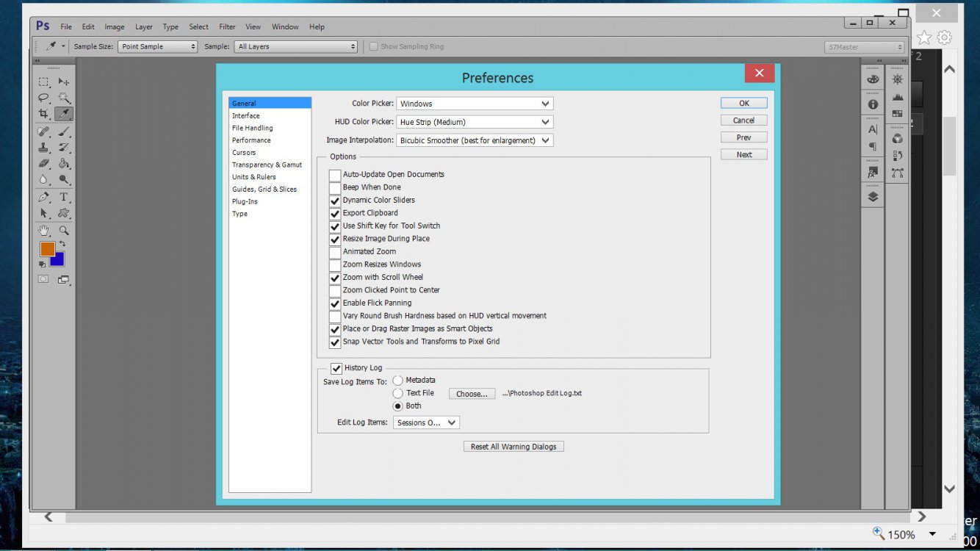Open the Histogram panel icon

coord(897,97)
